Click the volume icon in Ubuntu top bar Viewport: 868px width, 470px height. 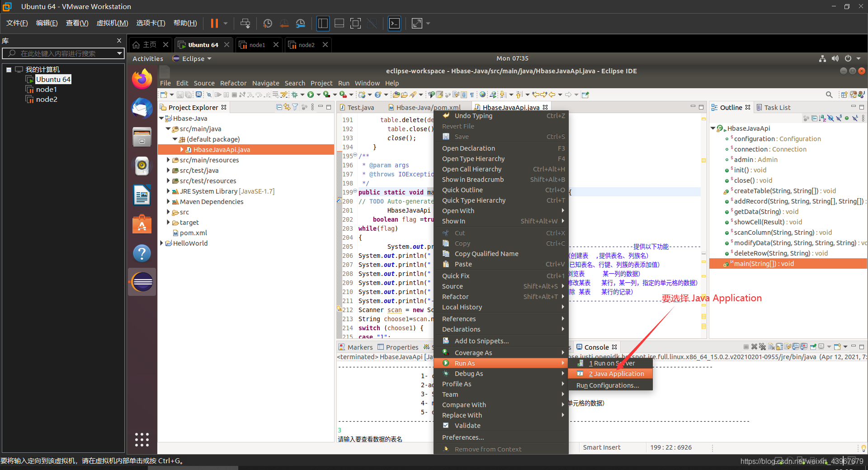click(x=835, y=58)
